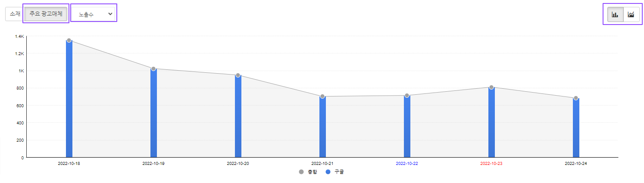Click the gray data point for 2022-10-18
644x183 pixels.
(x=69, y=40)
